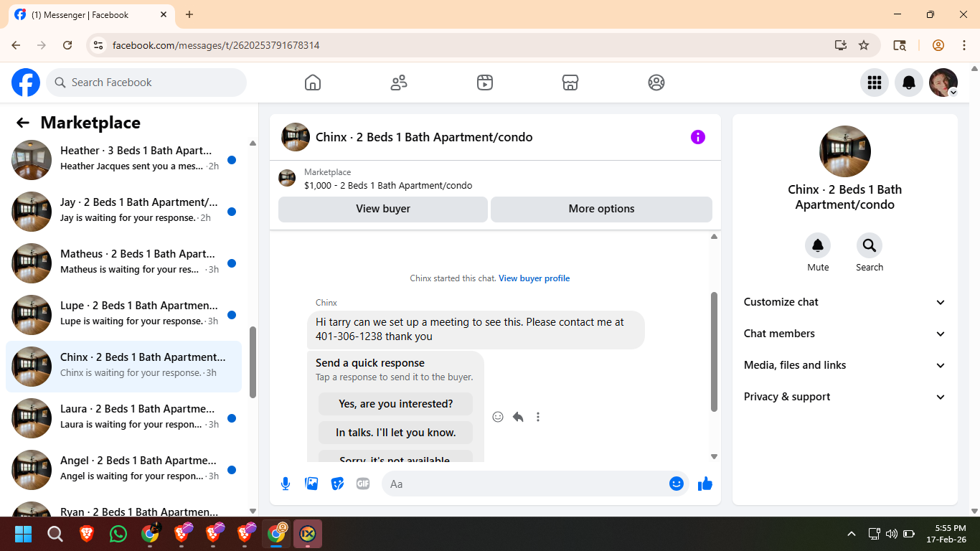Choose a GIF icon in composer
980x551 pixels.
[363, 484]
